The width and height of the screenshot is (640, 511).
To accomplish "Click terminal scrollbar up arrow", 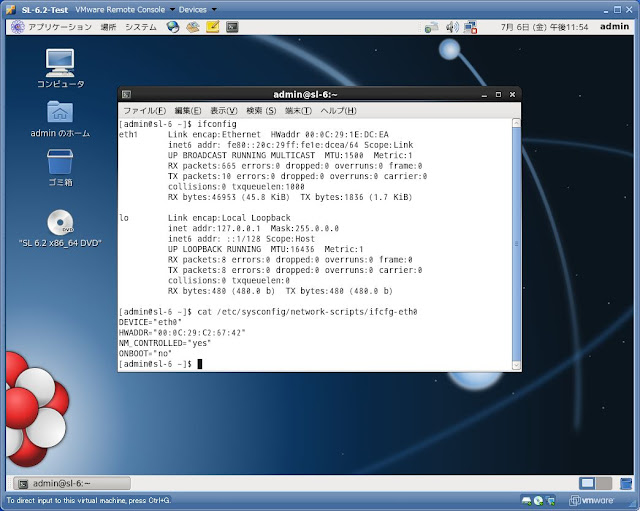I will click(516, 123).
